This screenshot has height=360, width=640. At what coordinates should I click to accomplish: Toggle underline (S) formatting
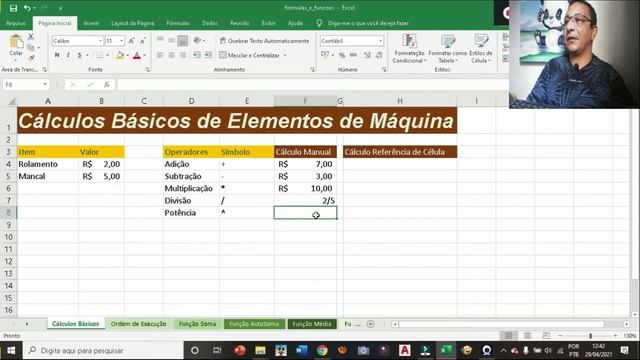79,55
